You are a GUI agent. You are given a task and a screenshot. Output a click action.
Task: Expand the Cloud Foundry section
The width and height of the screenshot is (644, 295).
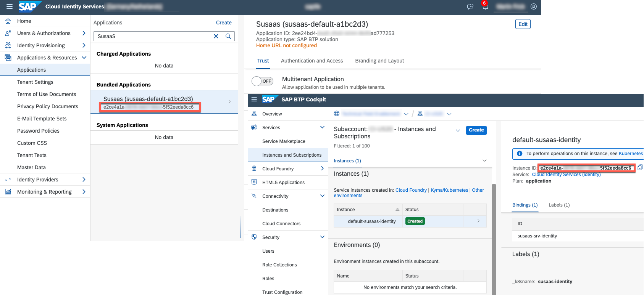coord(322,168)
